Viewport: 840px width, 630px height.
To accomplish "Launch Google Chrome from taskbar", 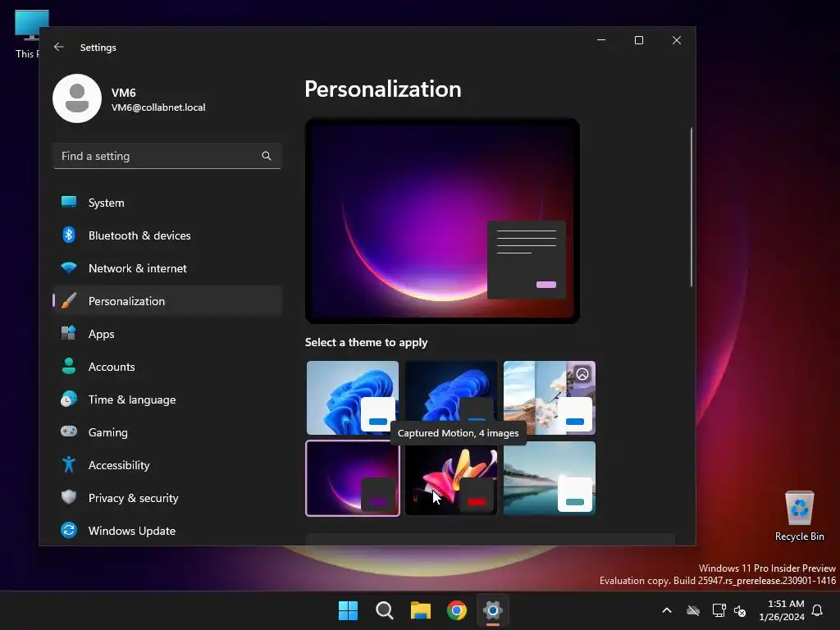I will coord(456,610).
